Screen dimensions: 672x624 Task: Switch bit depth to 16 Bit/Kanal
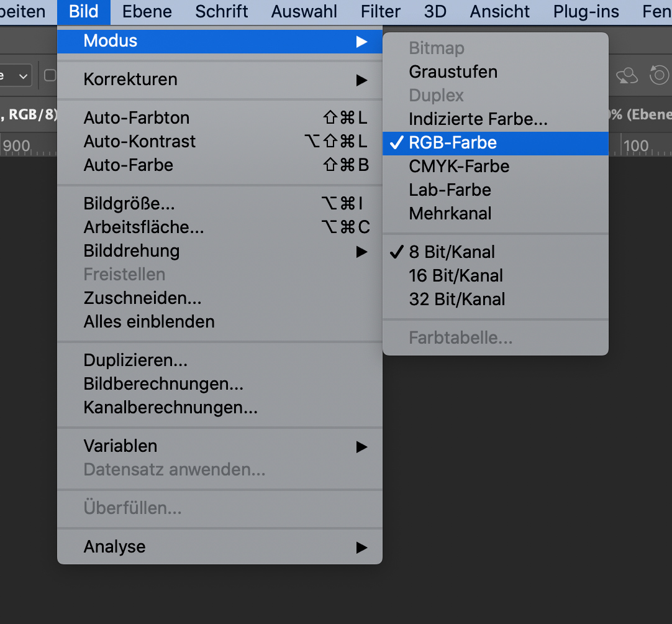point(456,276)
